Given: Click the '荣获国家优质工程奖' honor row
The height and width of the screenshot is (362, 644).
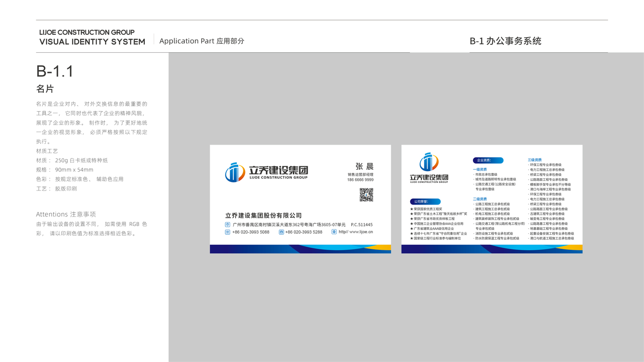Looking at the screenshot, I should [426, 209].
